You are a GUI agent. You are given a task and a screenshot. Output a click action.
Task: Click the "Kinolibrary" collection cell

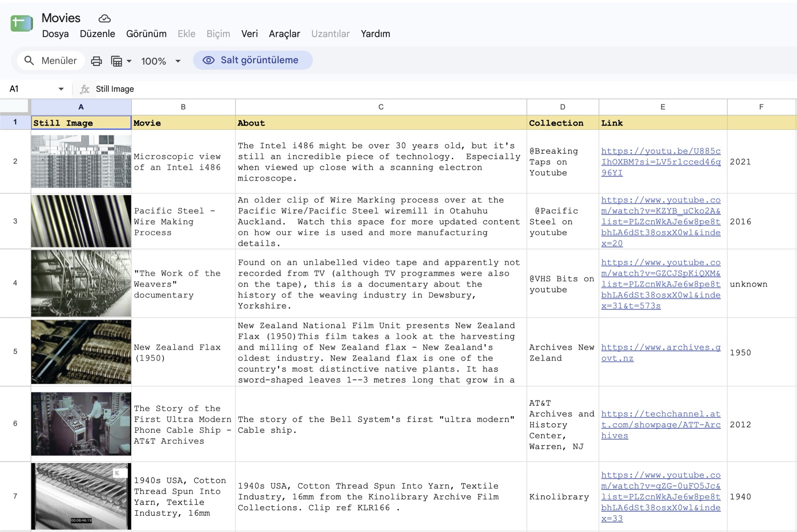pyautogui.click(x=563, y=497)
